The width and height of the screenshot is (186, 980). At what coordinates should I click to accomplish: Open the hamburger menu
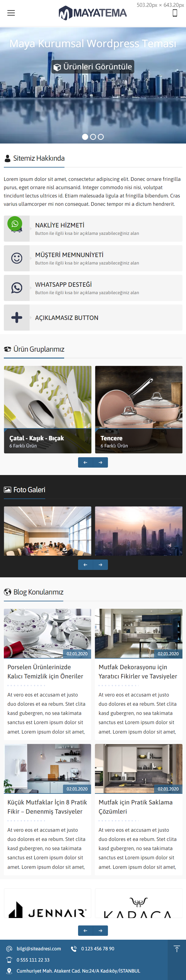(x=12, y=13)
